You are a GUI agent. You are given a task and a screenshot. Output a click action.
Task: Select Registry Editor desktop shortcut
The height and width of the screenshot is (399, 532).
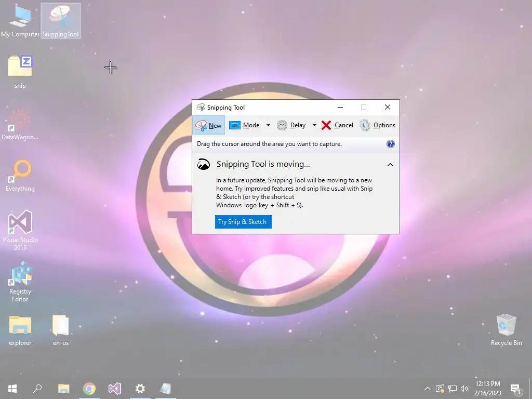click(x=20, y=282)
